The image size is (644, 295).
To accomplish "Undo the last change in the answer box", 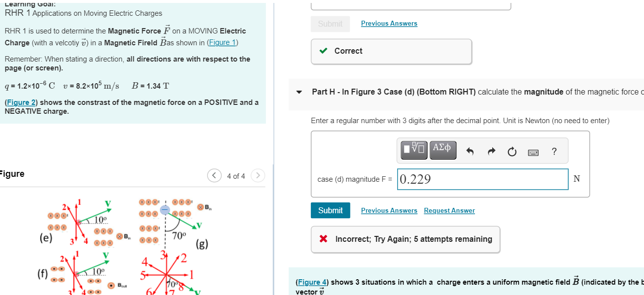I will 471,152.
